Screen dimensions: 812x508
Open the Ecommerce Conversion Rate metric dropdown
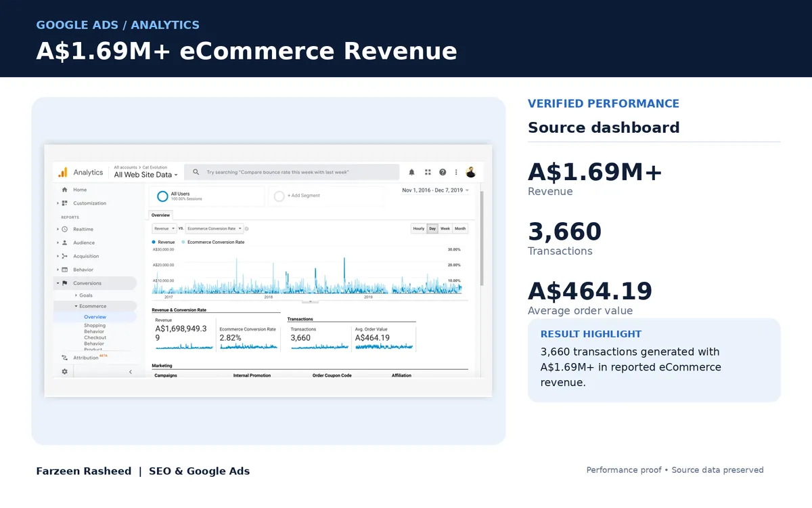tap(214, 229)
